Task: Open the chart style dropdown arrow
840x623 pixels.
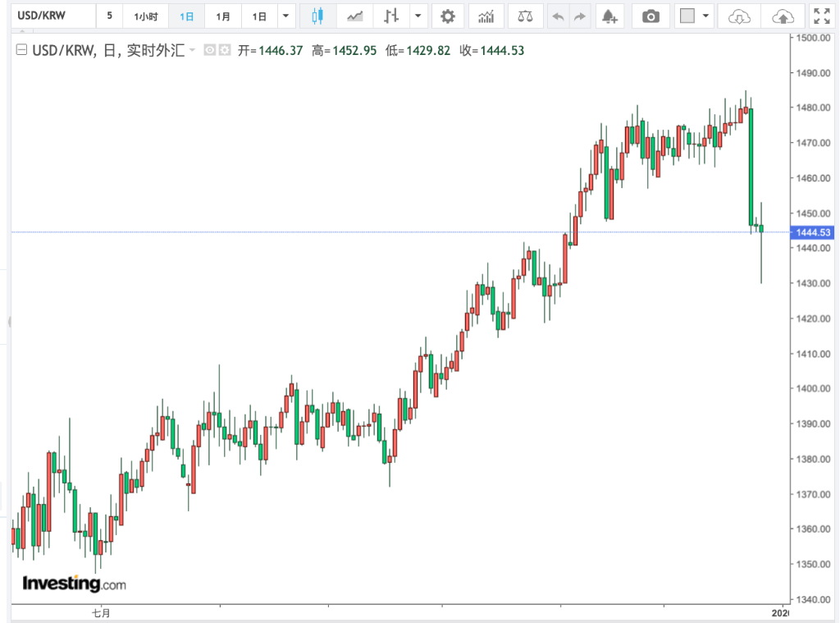Action: coord(418,16)
